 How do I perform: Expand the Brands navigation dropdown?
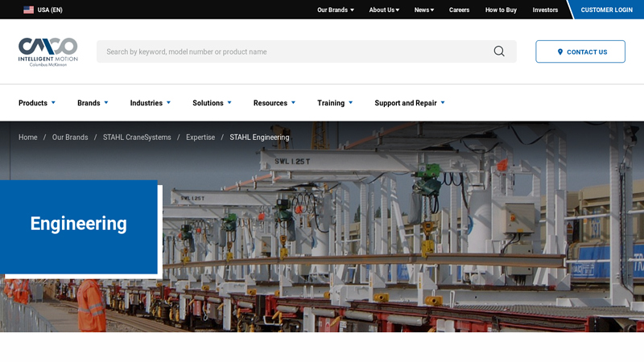click(x=93, y=103)
